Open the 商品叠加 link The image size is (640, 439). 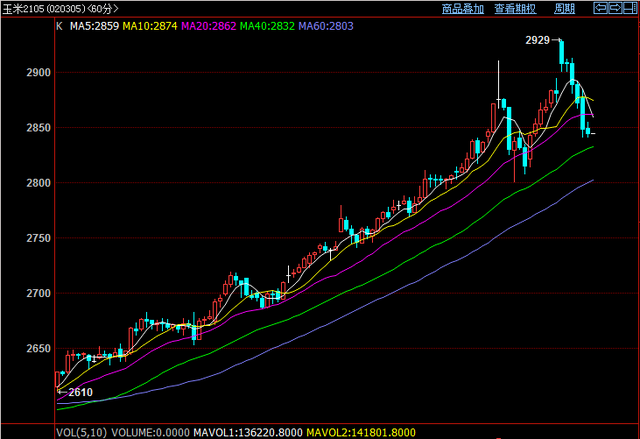463,9
